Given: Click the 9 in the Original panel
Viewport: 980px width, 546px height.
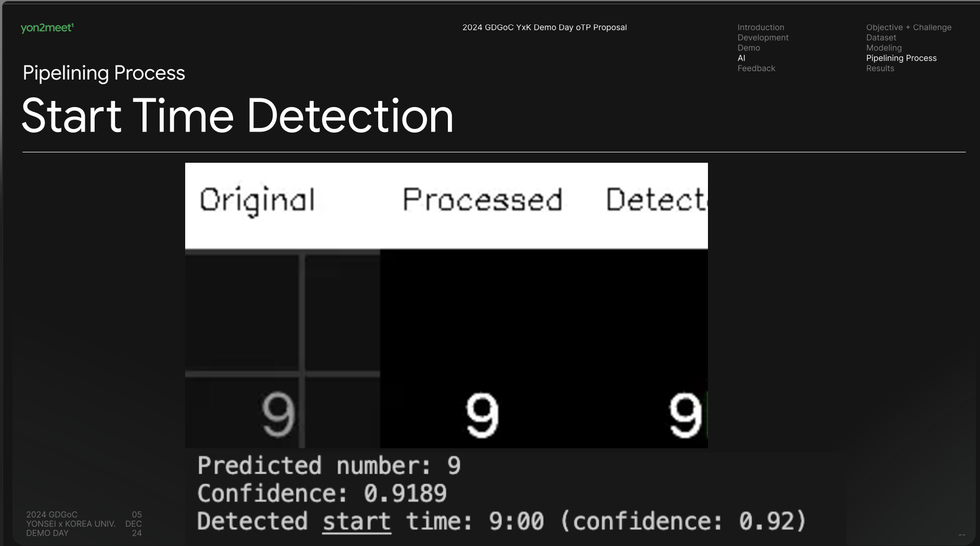Looking at the screenshot, I should pos(278,414).
